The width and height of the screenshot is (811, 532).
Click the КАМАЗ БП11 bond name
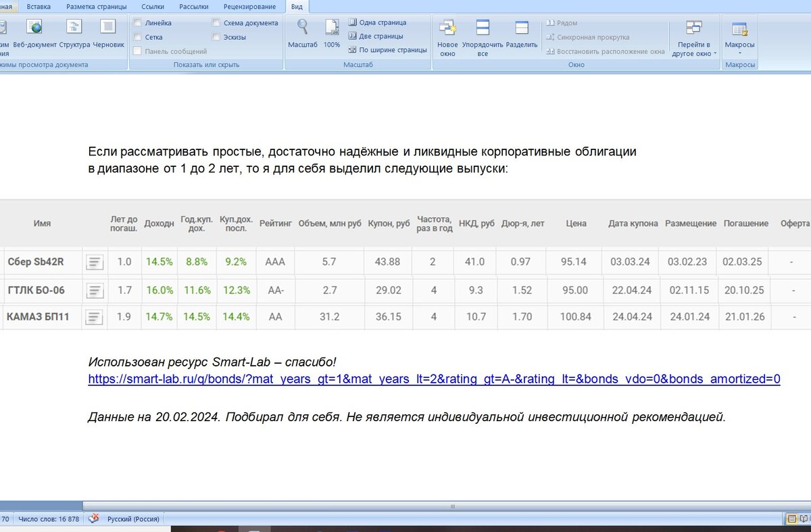38,316
